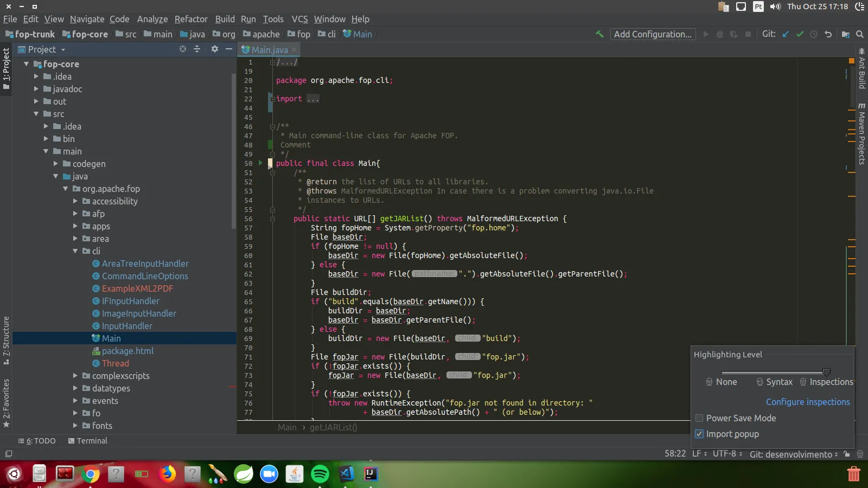Image resolution: width=868 pixels, height=488 pixels.
Task: Open Project panel settings gear
Action: pos(215,49)
